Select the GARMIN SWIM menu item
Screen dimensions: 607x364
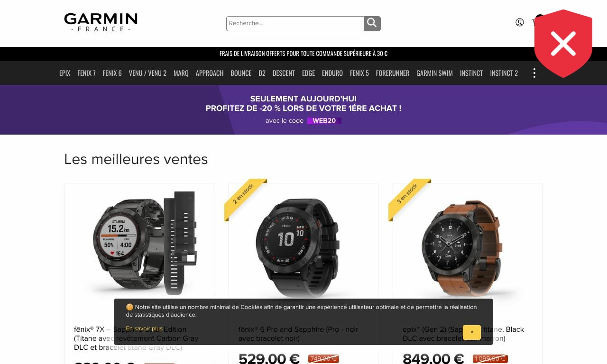coord(434,73)
